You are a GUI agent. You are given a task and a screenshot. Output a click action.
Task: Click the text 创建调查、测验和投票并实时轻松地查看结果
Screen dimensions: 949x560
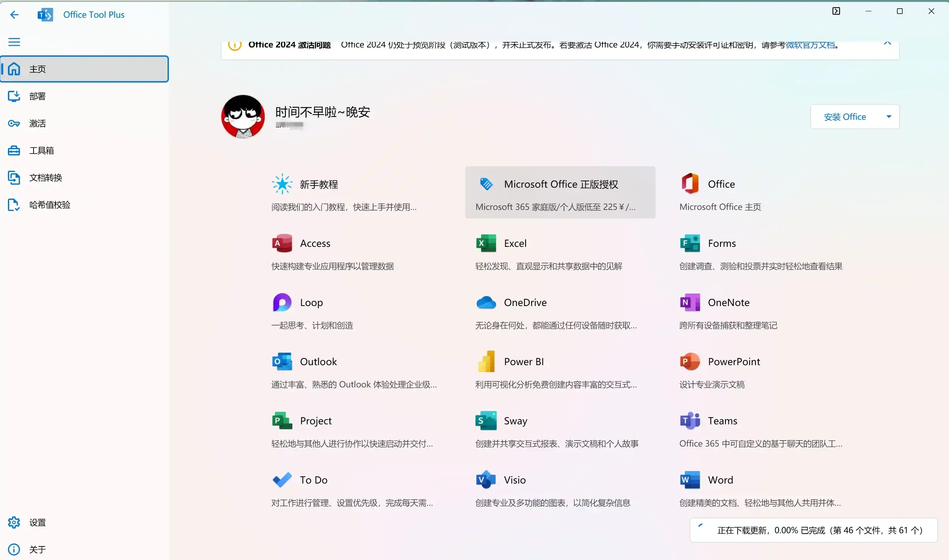click(761, 266)
